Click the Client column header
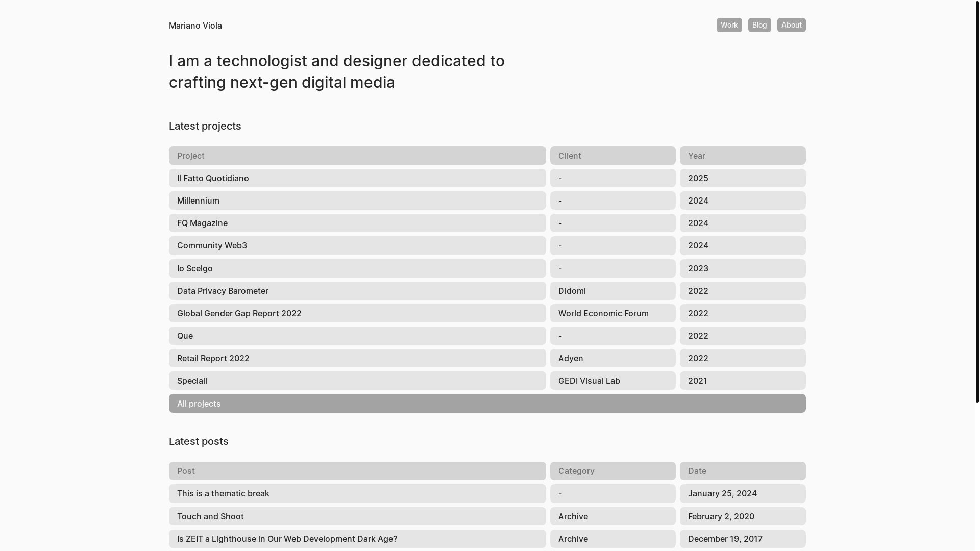This screenshot has height=551, width=980. coord(613,156)
